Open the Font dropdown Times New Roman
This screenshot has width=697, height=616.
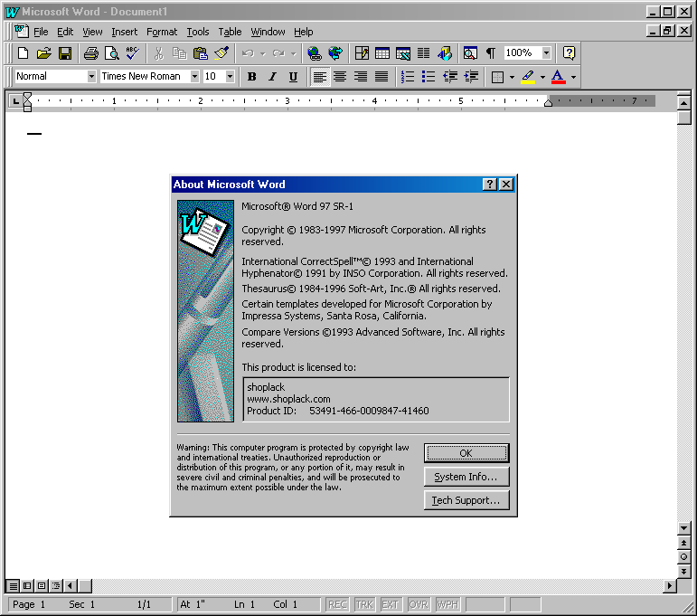(x=194, y=77)
